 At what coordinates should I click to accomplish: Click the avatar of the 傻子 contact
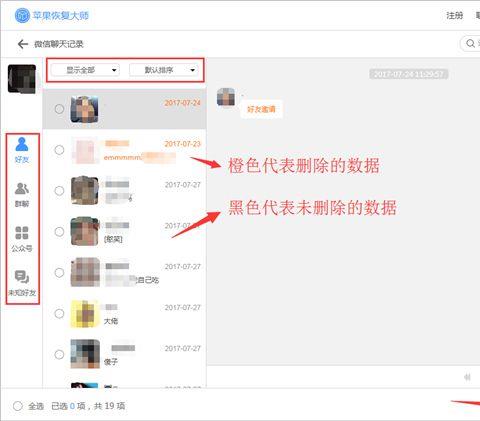coord(85,354)
